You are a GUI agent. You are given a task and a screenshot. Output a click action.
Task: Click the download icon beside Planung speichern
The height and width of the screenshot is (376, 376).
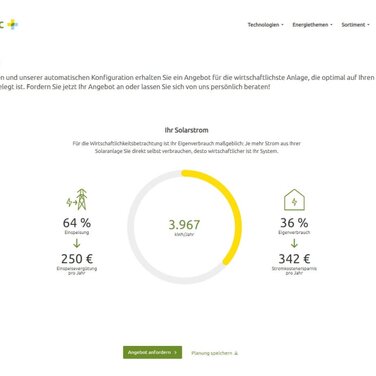(x=236, y=353)
